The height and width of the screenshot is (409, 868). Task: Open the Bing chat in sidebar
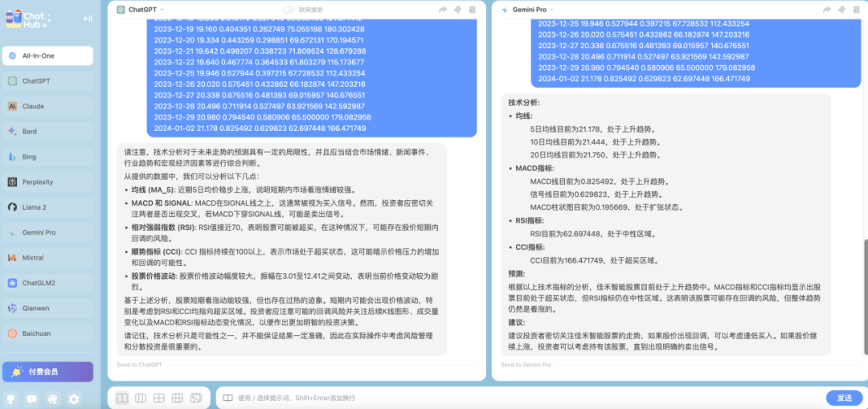point(47,157)
